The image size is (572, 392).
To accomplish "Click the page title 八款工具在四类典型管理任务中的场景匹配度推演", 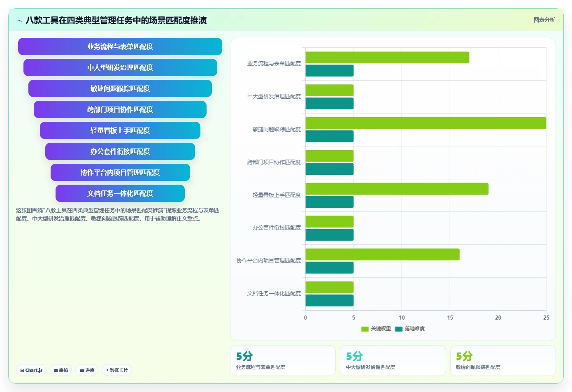I will [116, 21].
